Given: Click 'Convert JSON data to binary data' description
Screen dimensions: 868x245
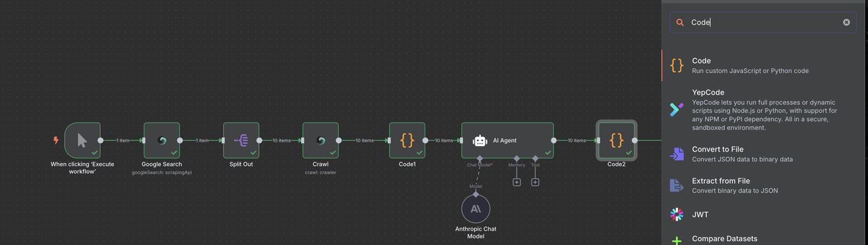Looking at the screenshot, I should click(x=742, y=159).
